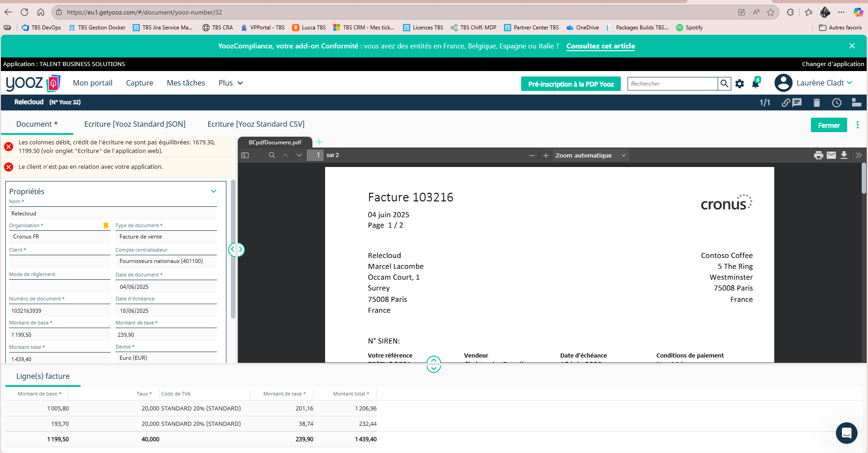Open the Consultez cet article link
The image size is (868, 453).
coord(600,46)
